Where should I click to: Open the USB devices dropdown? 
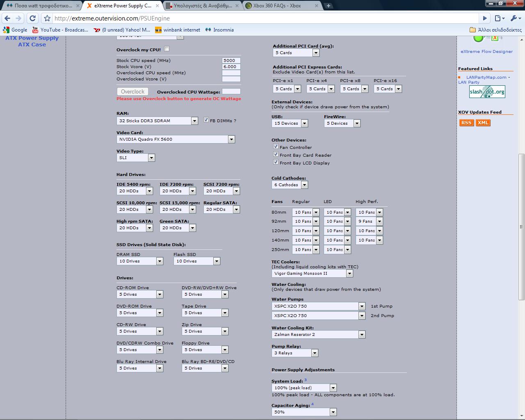point(290,123)
